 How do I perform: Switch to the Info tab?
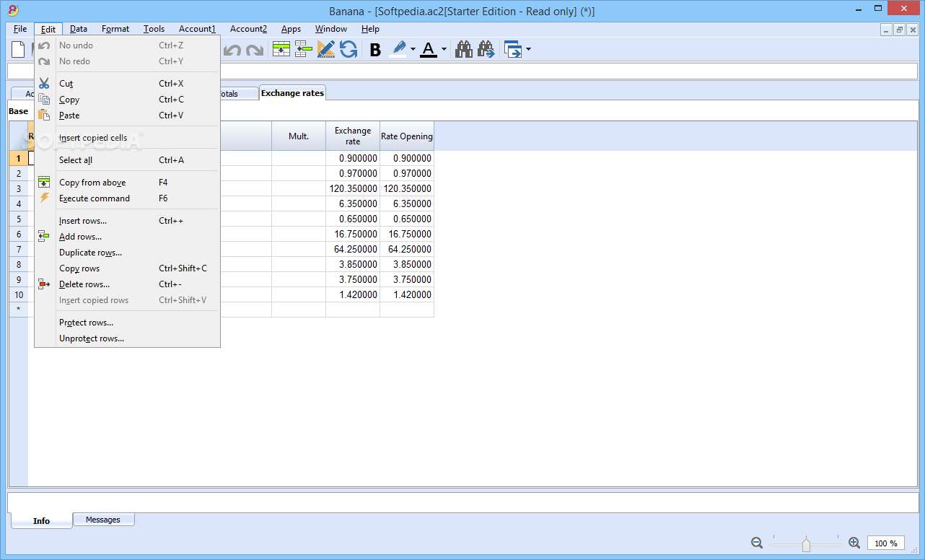click(41, 520)
